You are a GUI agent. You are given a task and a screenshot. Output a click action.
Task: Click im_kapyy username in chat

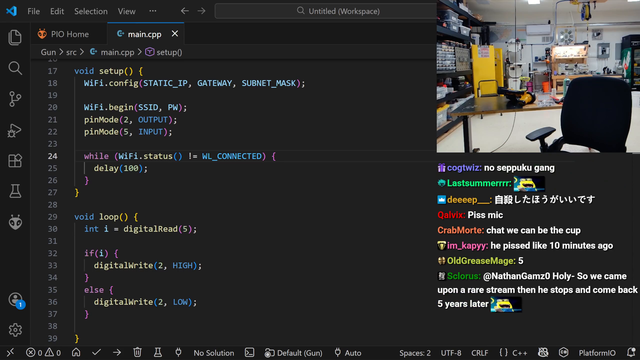(467, 246)
